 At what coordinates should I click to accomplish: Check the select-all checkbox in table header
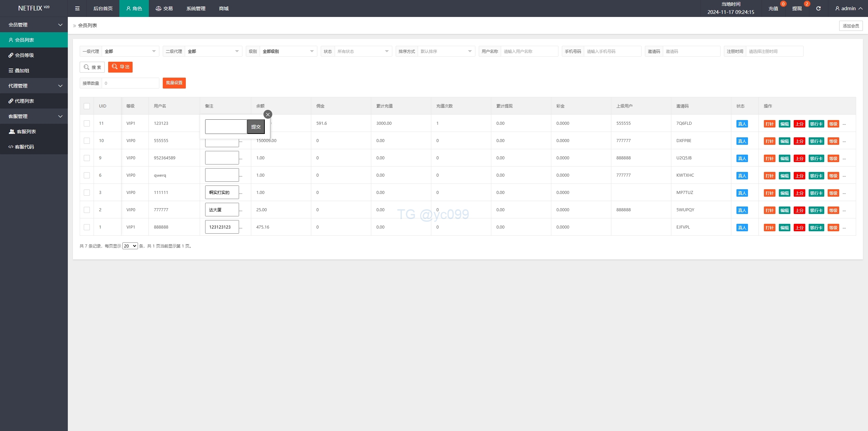(x=87, y=106)
